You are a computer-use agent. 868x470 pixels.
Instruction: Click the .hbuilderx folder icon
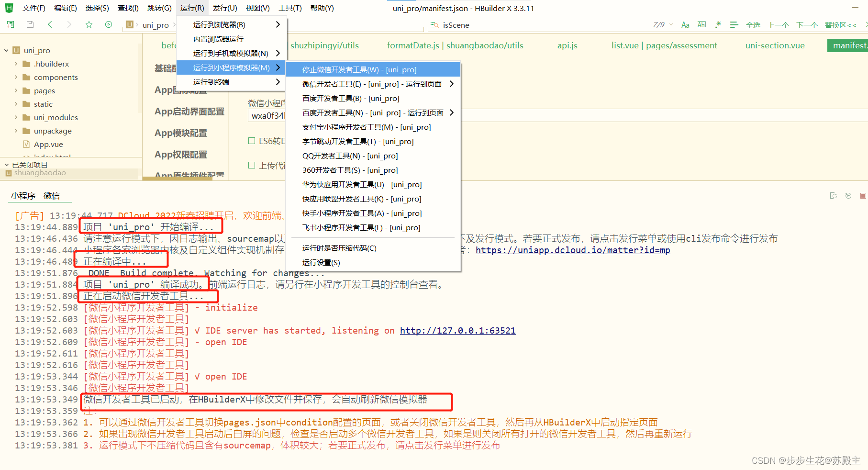(27, 64)
